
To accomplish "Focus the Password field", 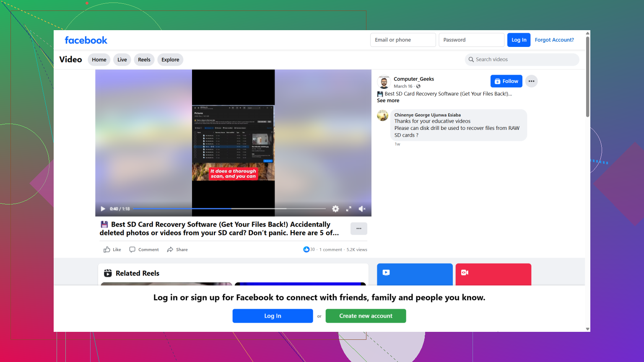I will pyautogui.click(x=471, y=40).
